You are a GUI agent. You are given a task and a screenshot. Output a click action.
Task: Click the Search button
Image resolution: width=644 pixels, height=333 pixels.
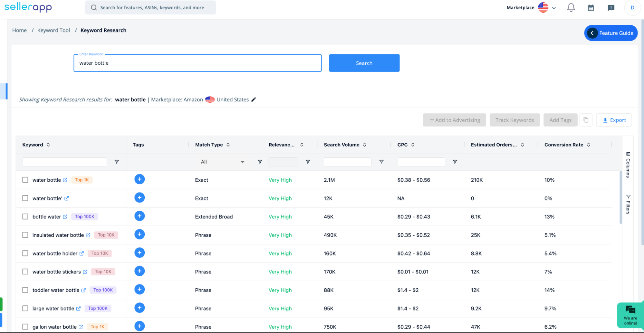coord(364,63)
